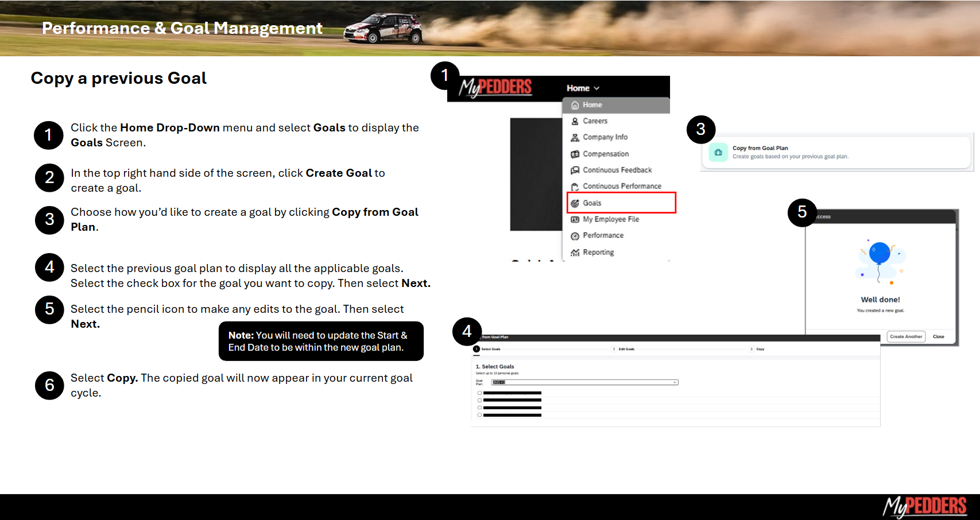Click the Reporting chart icon

point(575,253)
